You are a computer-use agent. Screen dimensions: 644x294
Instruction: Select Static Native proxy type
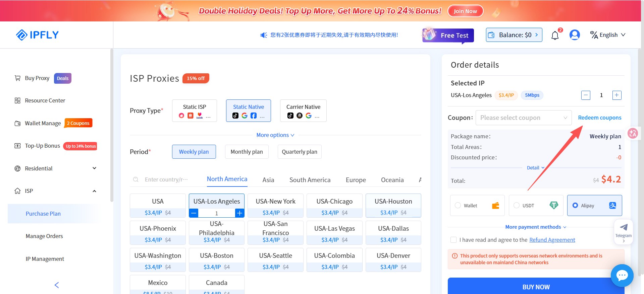pyautogui.click(x=249, y=111)
